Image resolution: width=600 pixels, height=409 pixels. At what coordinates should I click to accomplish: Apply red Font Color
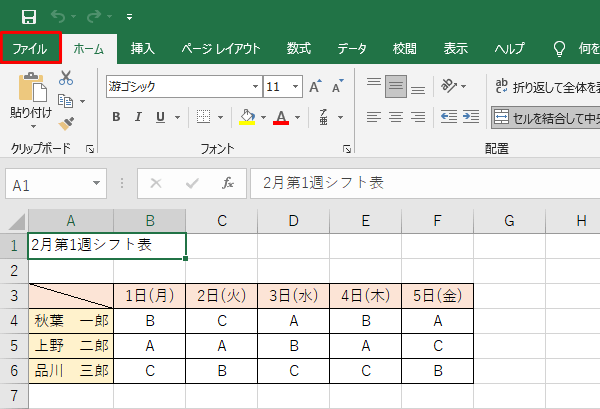281,117
